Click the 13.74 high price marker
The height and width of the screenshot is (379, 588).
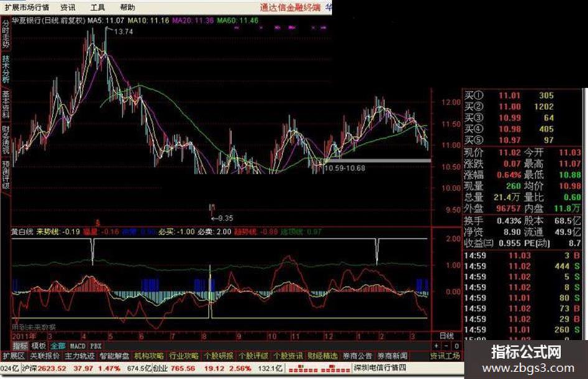pos(123,32)
